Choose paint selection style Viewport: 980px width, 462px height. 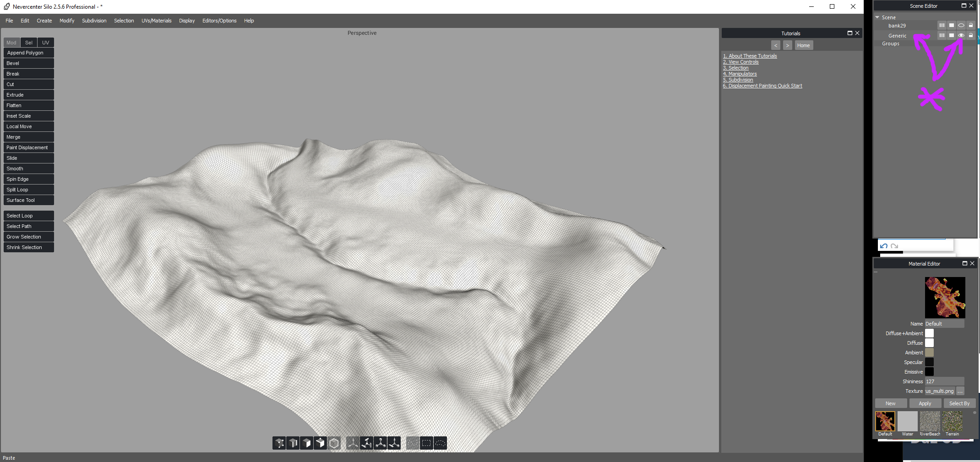pos(413,443)
